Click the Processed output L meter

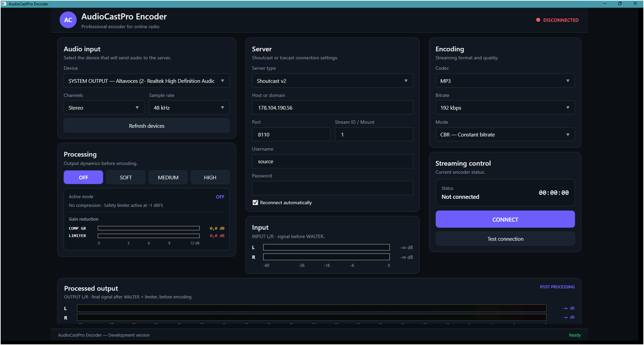(x=312, y=308)
